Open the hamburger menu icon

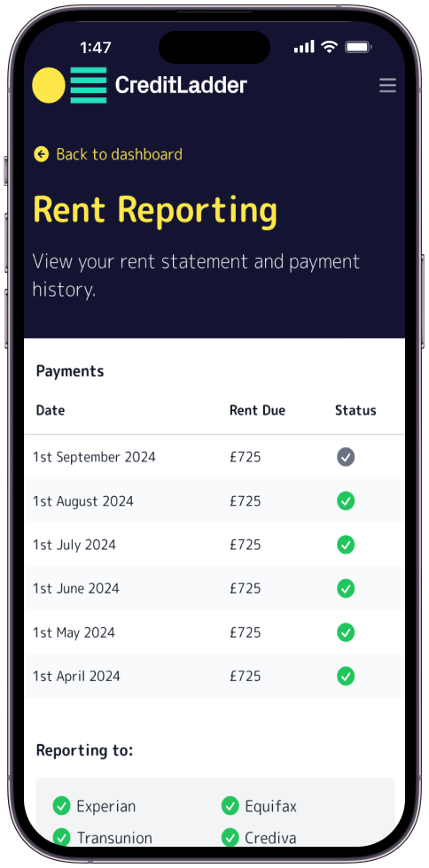click(387, 85)
